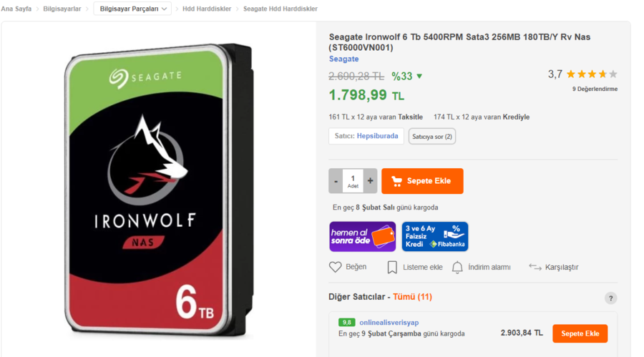644x357 pixels.
Task: Click the hemen al sonra öde banner
Action: pyautogui.click(x=362, y=237)
